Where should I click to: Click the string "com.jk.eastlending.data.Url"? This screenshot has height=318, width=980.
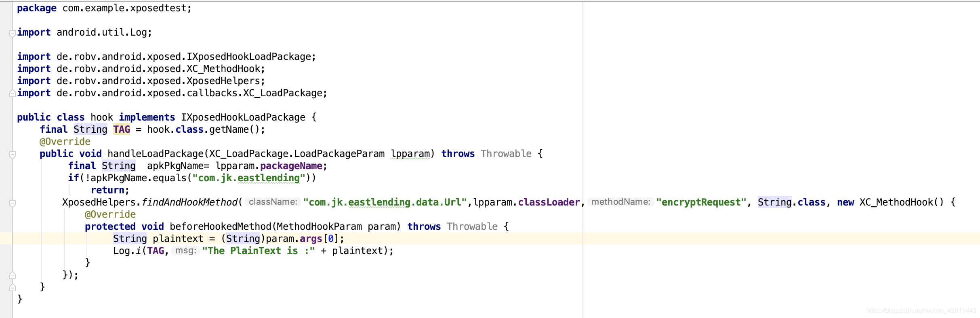[385, 202]
